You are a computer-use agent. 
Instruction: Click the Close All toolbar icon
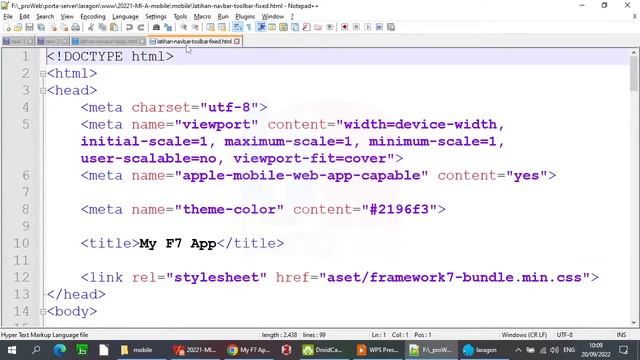click(x=64, y=27)
